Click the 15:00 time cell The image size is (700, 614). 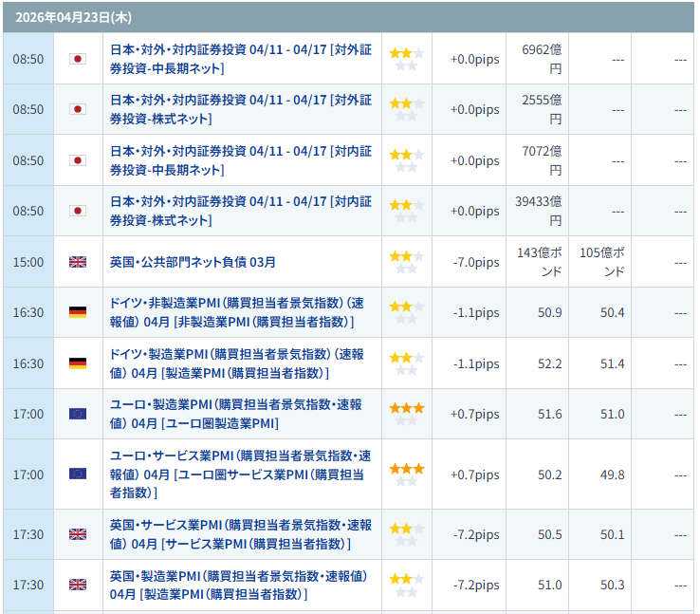tap(28, 262)
